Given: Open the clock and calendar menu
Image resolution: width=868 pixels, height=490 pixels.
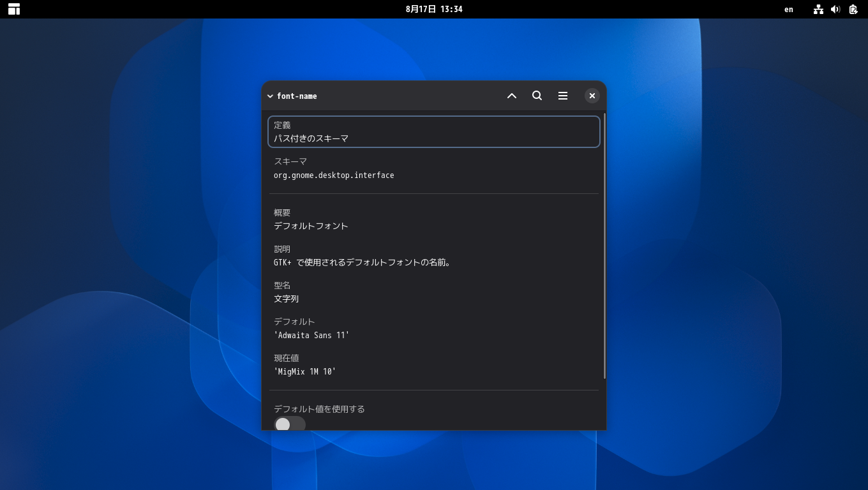Looking at the screenshot, I should (434, 9).
